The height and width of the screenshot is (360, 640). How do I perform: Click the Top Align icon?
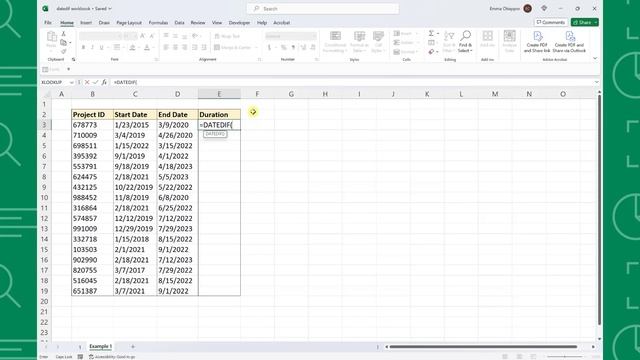[x=166, y=36]
